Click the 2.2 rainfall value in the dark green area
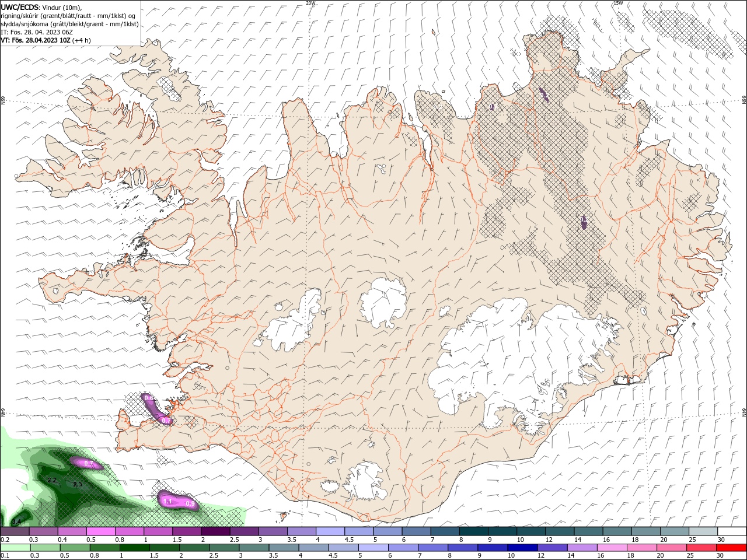Viewport: 747px width, 560px height. [x=52, y=480]
